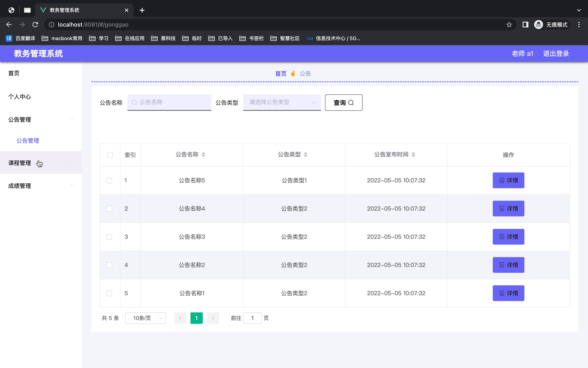Image resolution: width=588 pixels, height=368 pixels.
Task: Open the macbook常用 bookmarks folder
Action: point(62,38)
